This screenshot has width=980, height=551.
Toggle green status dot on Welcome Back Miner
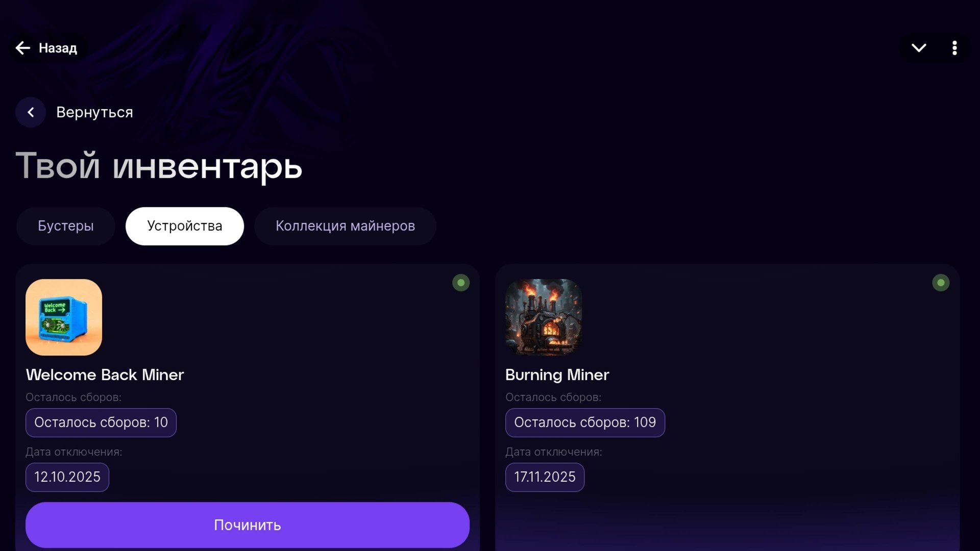click(x=461, y=283)
